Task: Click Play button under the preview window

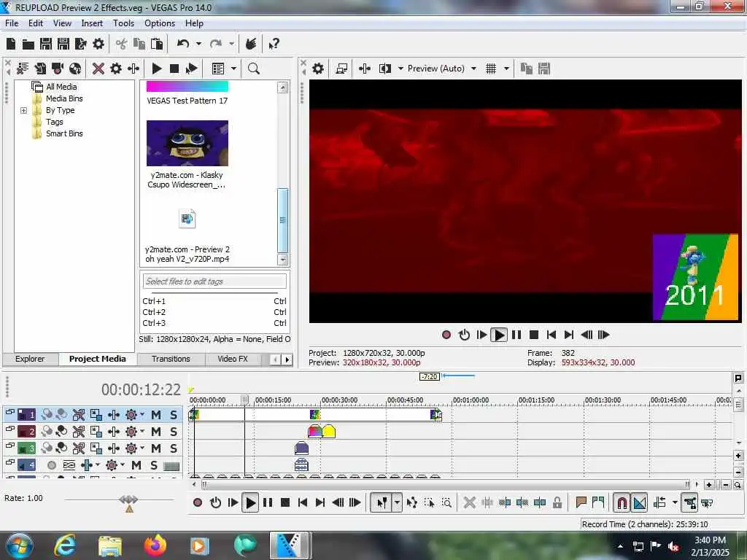Action: point(499,335)
